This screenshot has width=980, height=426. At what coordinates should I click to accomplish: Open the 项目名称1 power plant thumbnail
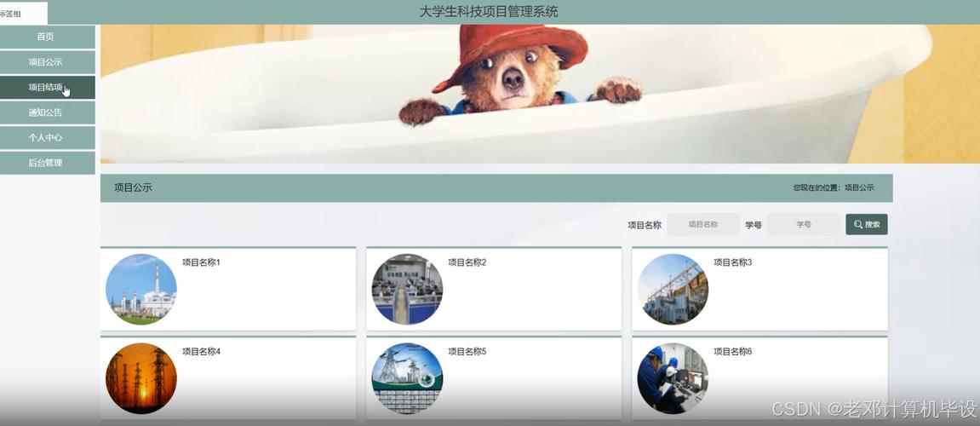point(141,289)
